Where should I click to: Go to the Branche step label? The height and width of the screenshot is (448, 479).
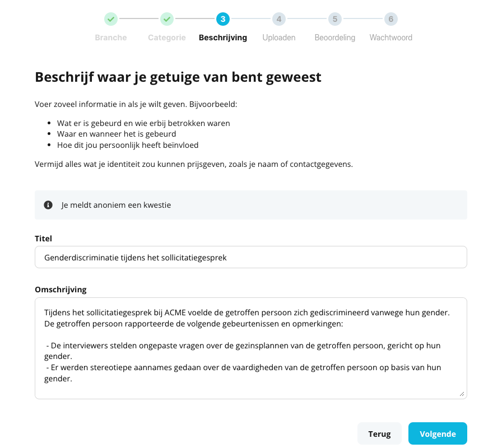tap(111, 38)
